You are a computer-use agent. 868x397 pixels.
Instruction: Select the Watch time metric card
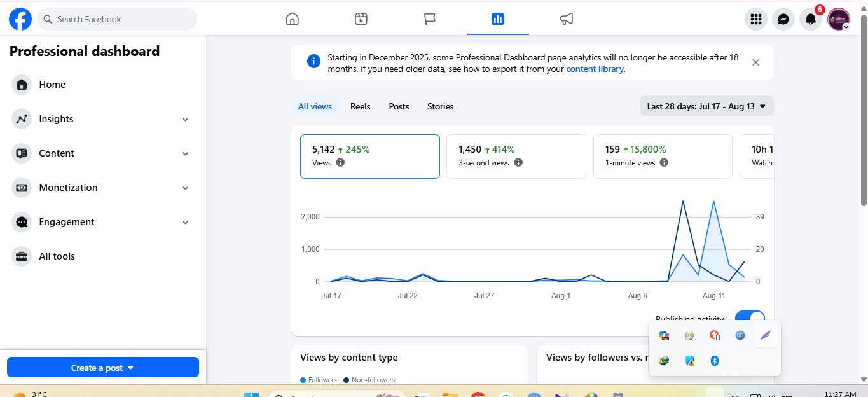pos(757,157)
